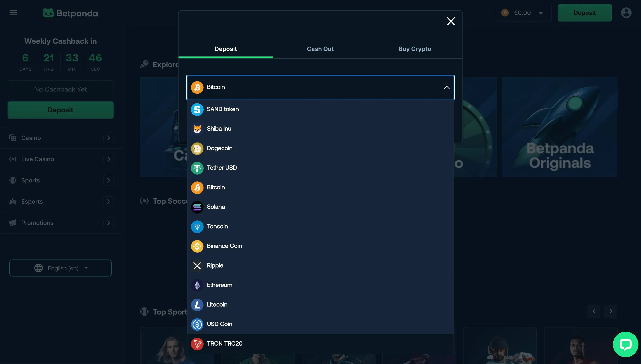The image size is (641, 364).
Task: Choose Solana from the coin list
Action: coord(216,207)
